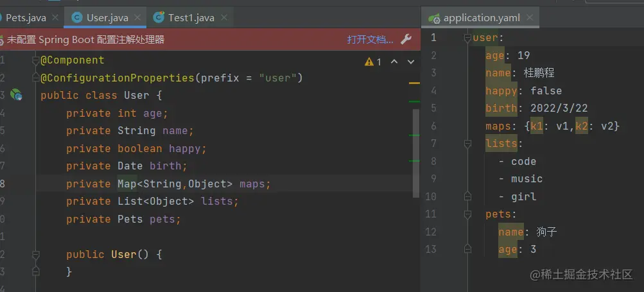
Task: Close the Test1.java tab
Action: [x=224, y=18]
